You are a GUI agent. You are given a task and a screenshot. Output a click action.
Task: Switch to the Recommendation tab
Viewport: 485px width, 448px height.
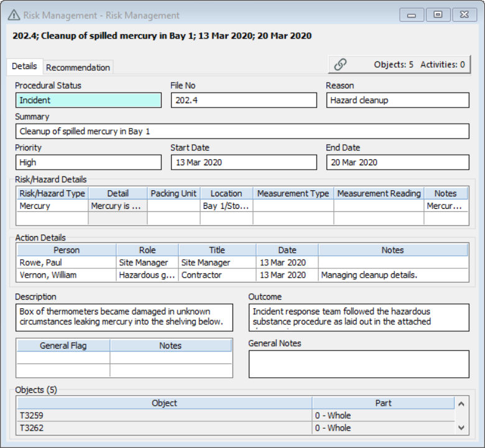point(78,67)
